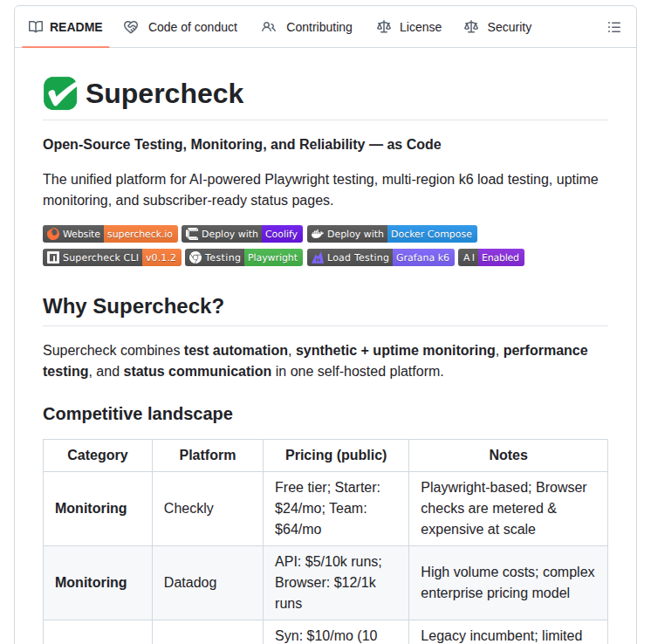Open the Load Testing Grafana k6 badge
Viewport: 651px width, 644px height.
click(x=380, y=257)
